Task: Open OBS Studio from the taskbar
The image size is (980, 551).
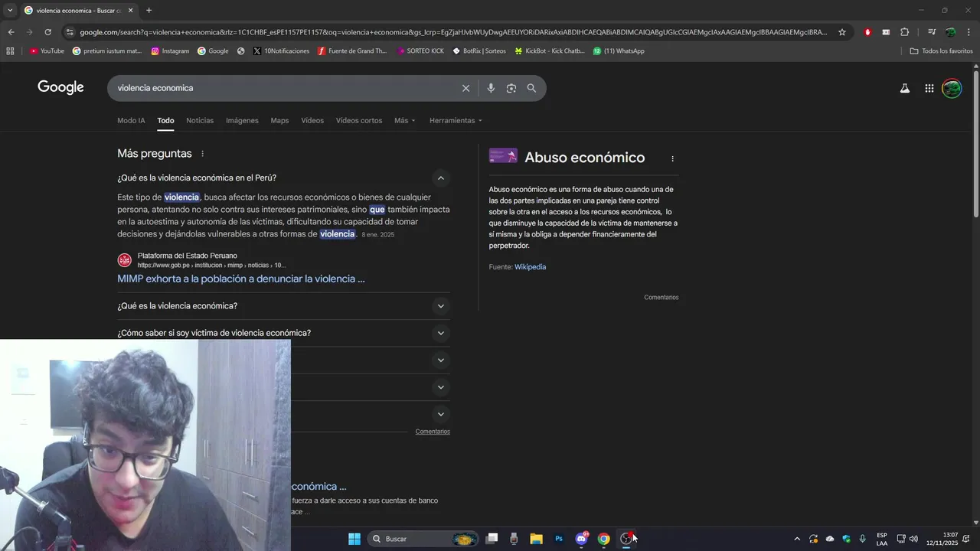Action: tap(626, 539)
